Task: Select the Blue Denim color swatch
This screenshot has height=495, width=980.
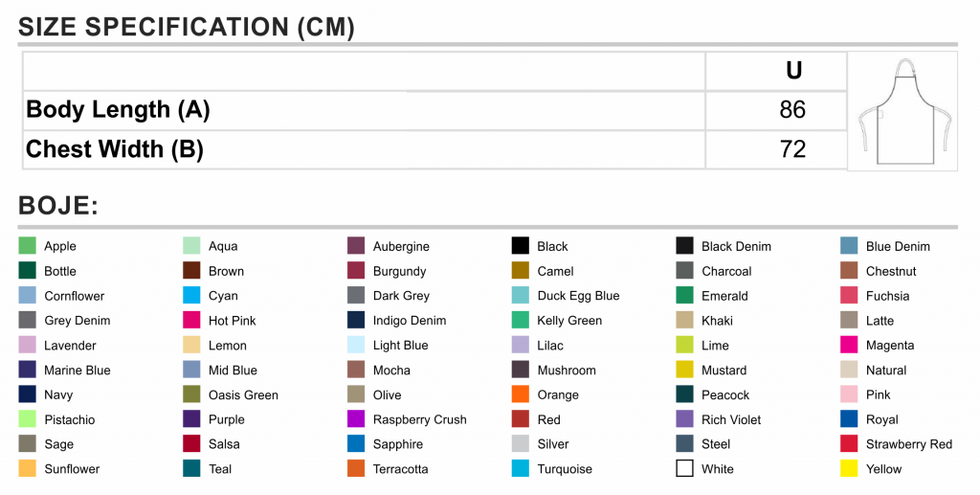Action: click(x=850, y=246)
